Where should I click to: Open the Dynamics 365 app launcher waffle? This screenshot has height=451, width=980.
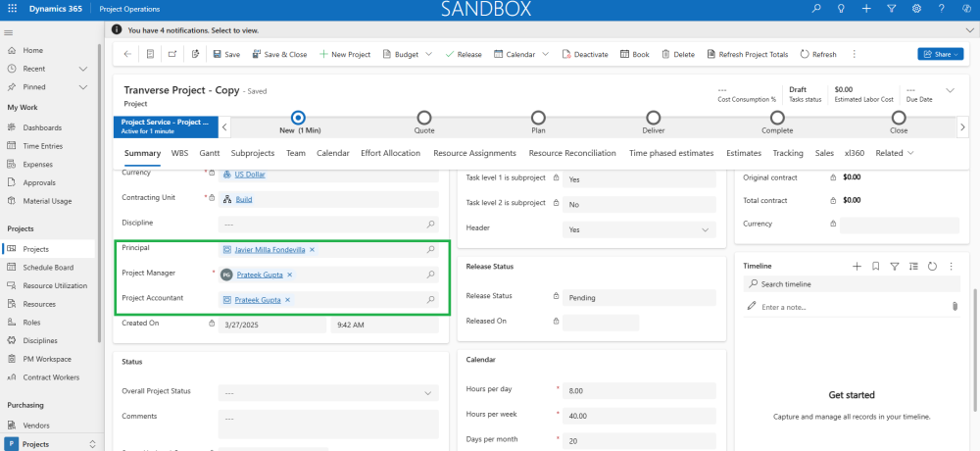(12, 9)
